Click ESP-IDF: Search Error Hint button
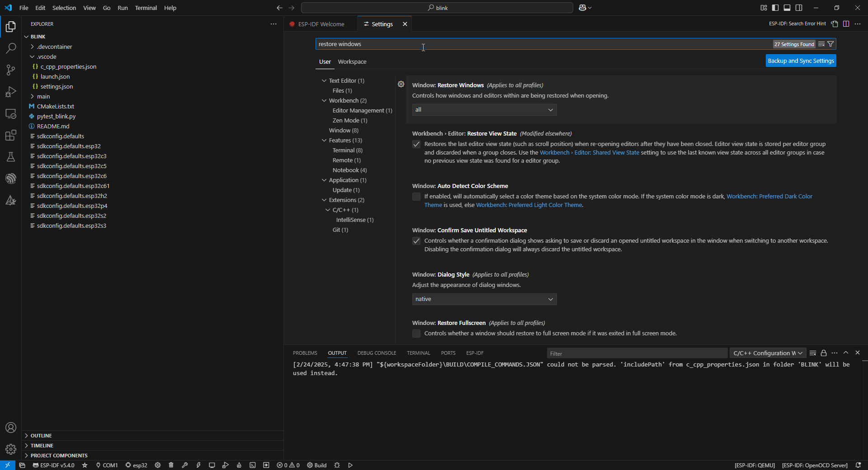 797,24
